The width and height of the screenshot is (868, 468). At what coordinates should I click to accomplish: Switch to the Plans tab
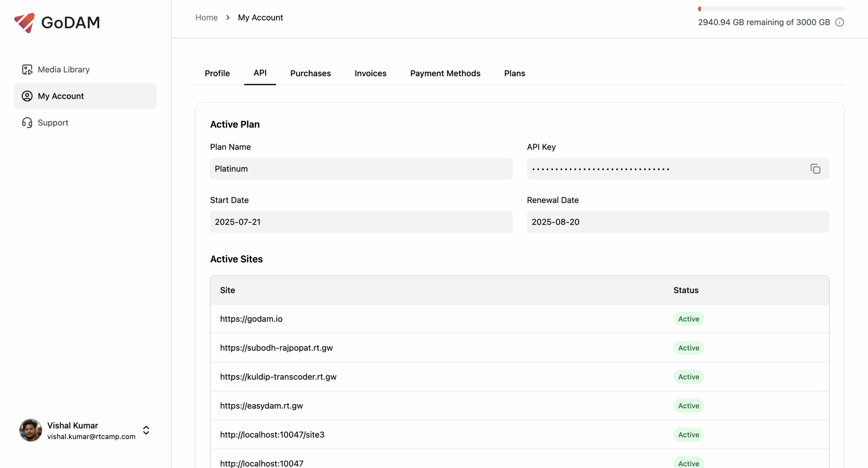(514, 73)
